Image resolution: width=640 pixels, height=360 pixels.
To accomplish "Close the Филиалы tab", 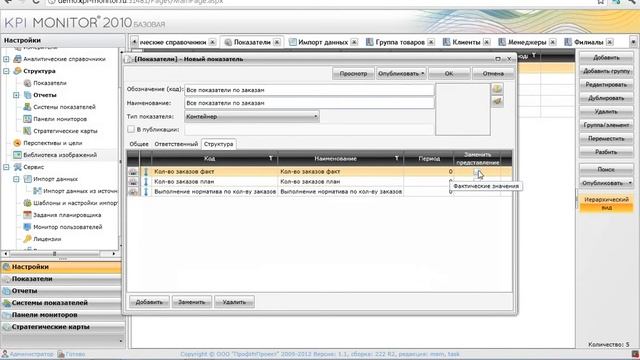I will pyautogui.click(x=609, y=42).
